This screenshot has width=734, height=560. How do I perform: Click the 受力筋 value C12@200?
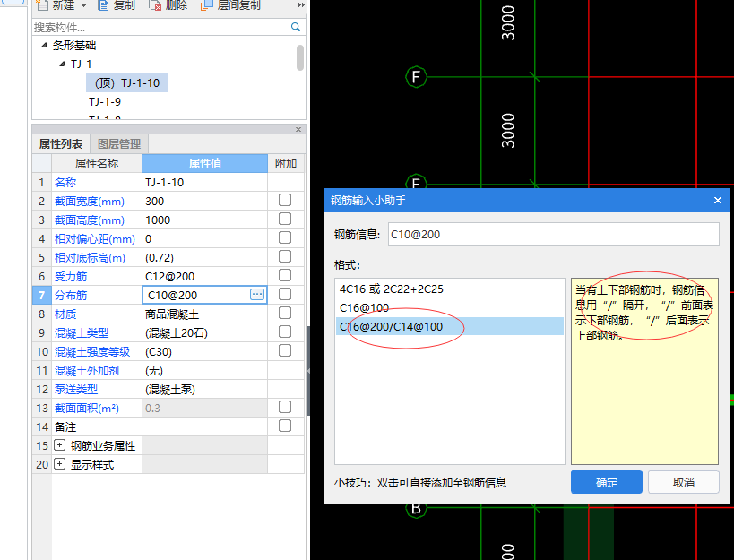click(204, 277)
